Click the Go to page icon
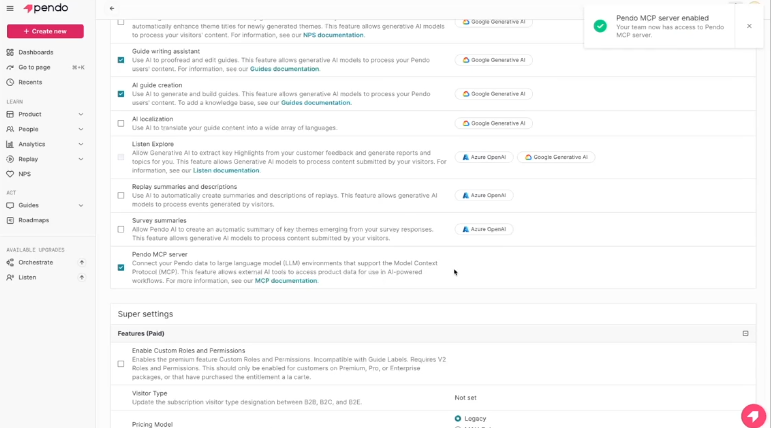The height and width of the screenshot is (428, 771). click(10, 67)
